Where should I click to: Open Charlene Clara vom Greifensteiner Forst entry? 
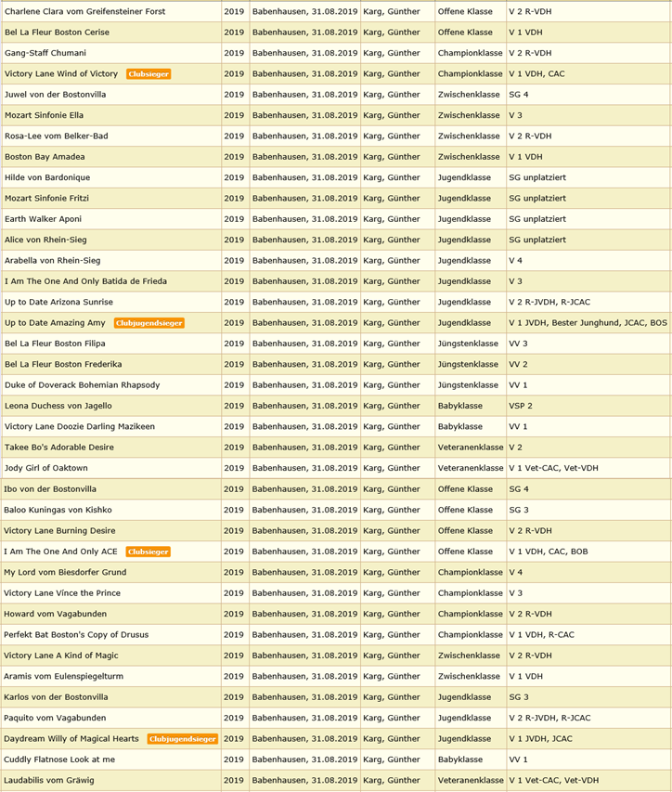(x=84, y=11)
